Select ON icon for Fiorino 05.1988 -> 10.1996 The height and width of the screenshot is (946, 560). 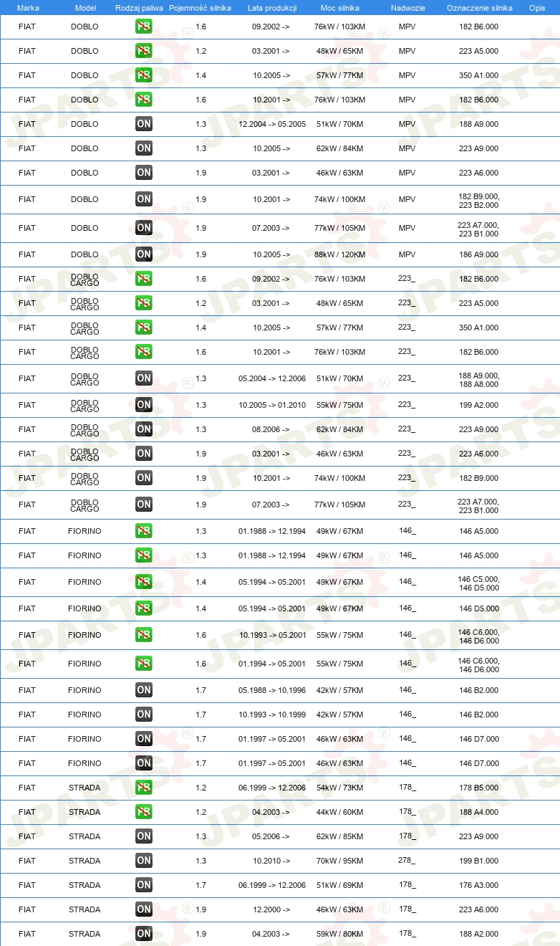point(144,690)
